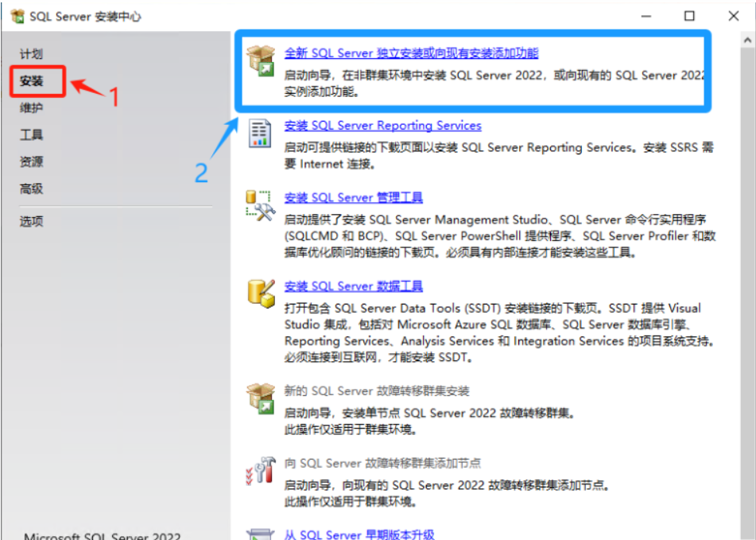Image resolution: width=756 pixels, height=540 pixels.
Task: Go to the 工具 section
Action: pos(31,134)
